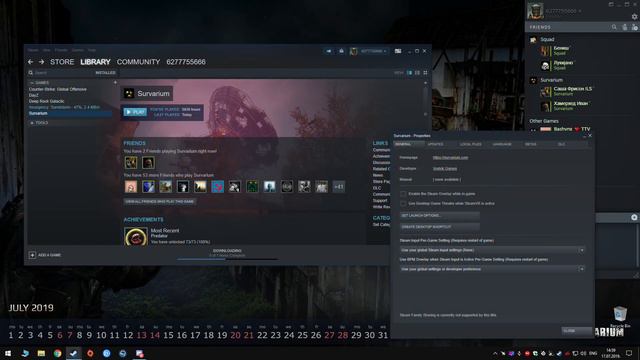Switch to UPDATES tab in Properties
The image size is (640, 360).
pos(435,144)
